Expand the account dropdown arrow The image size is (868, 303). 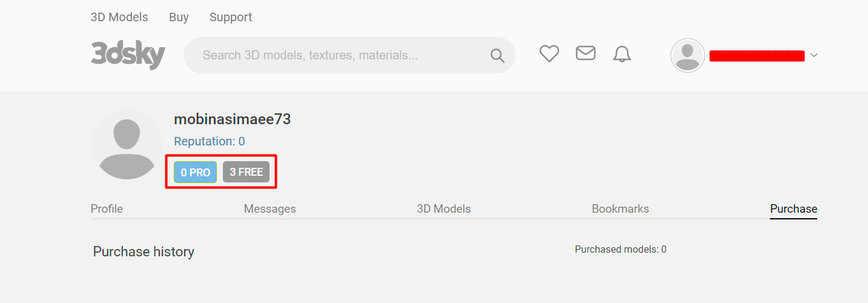tap(814, 55)
